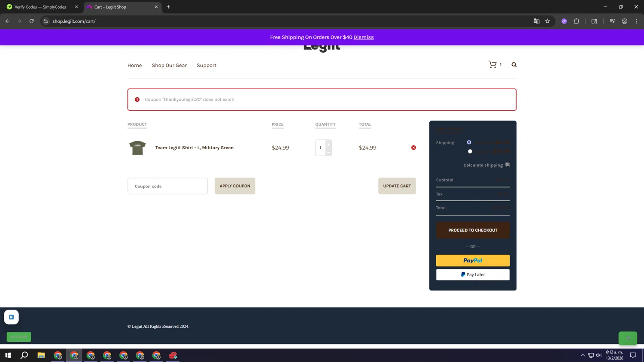
Task: Click the browser forward arrow
Action: pos(19,21)
